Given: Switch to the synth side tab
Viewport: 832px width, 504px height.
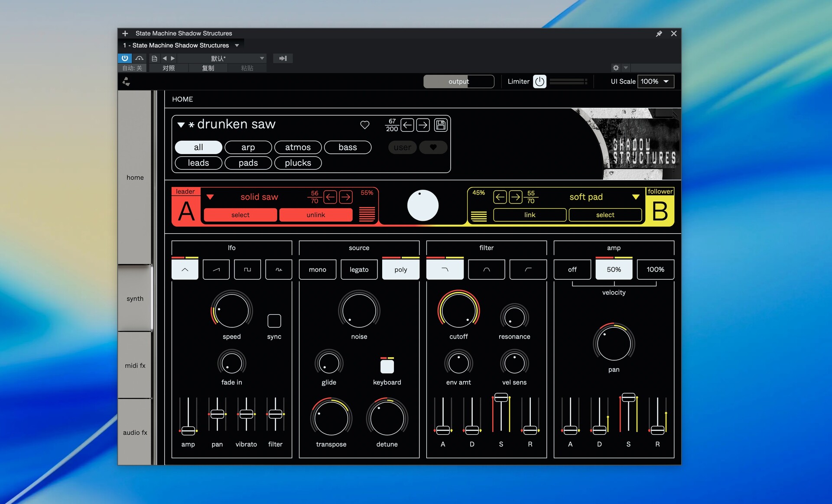Looking at the screenshot, I should [135, 299].
